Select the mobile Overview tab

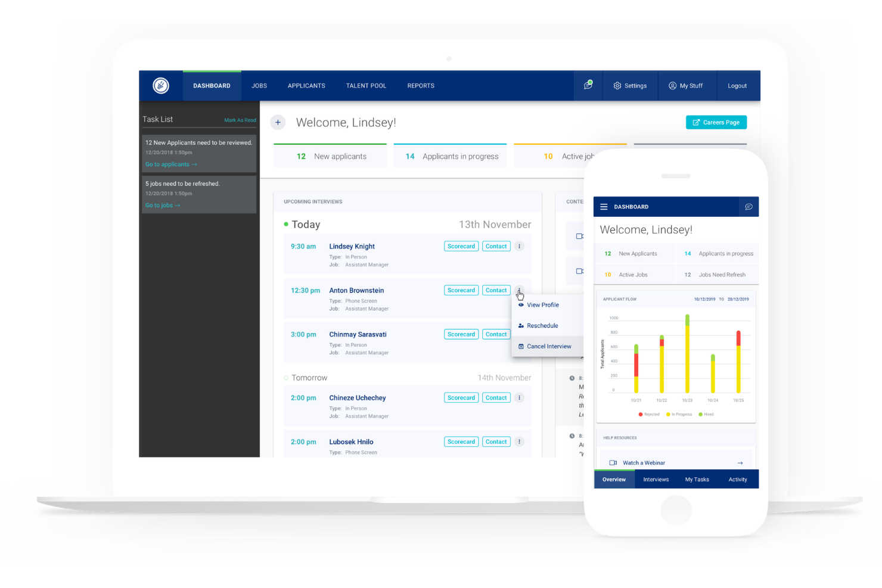614,479
